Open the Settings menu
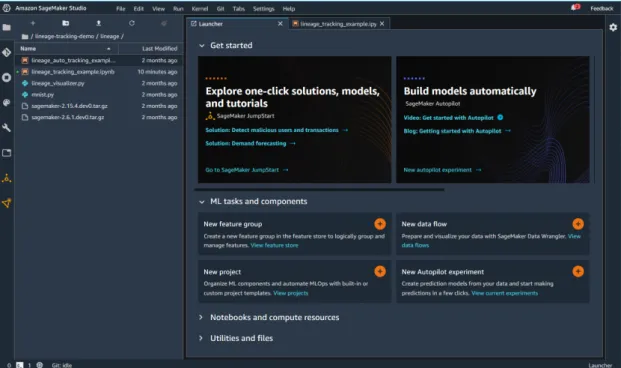This screenshot has height=368, width=621. tap(263, 9)
